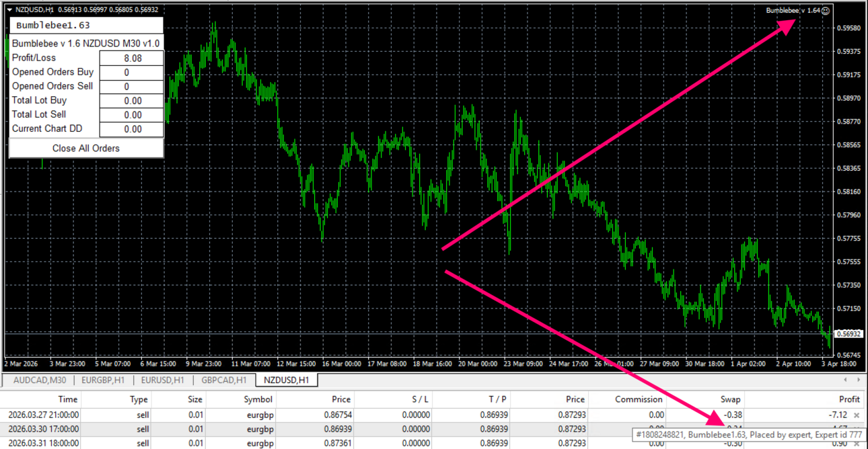Screen dimensions: 868x449
Task: Click the Total Lot Buy value
Action: coord(133,101)
